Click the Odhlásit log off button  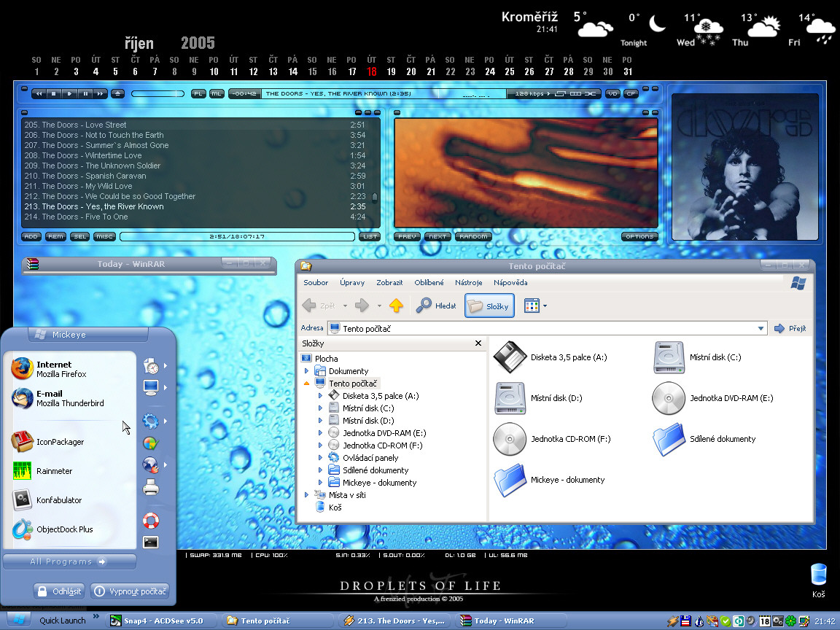tap(60, 591)
